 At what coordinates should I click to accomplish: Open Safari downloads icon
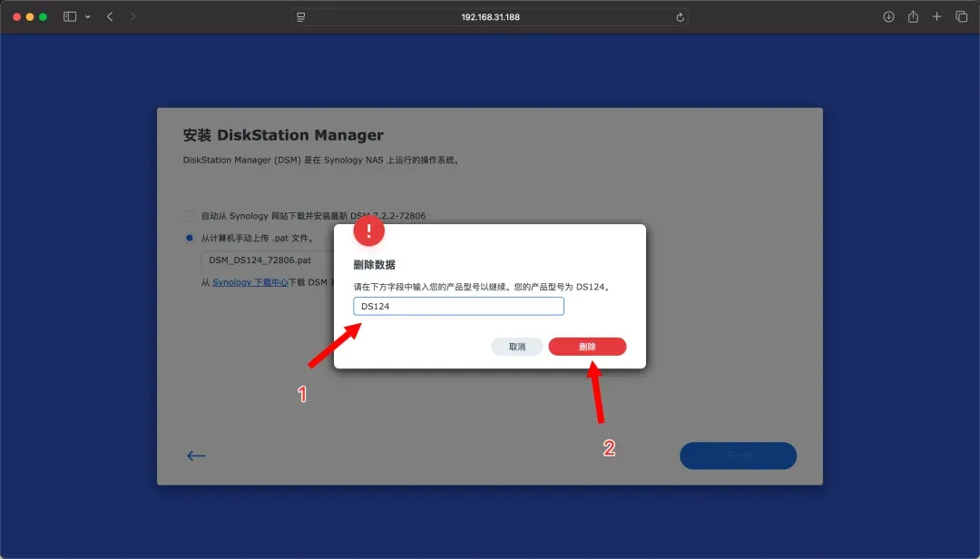[x=888, y=17]
